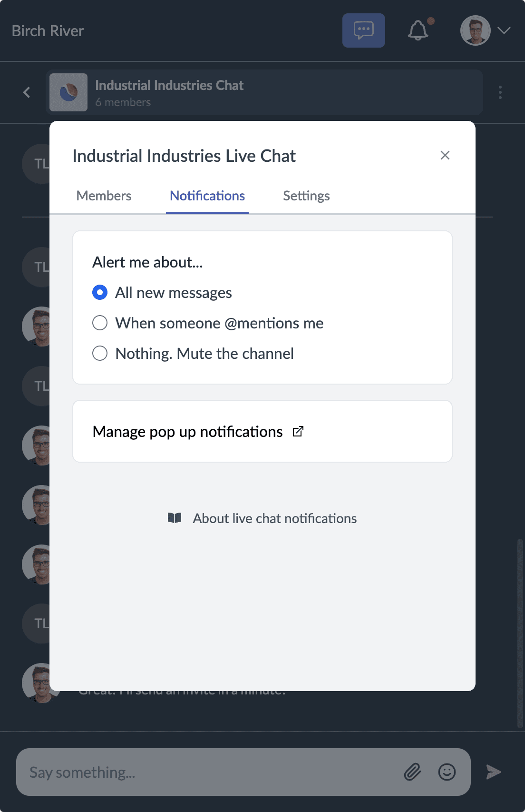
Task: Click the Industrial Industries Chat channel avatar
Action: 68,92
